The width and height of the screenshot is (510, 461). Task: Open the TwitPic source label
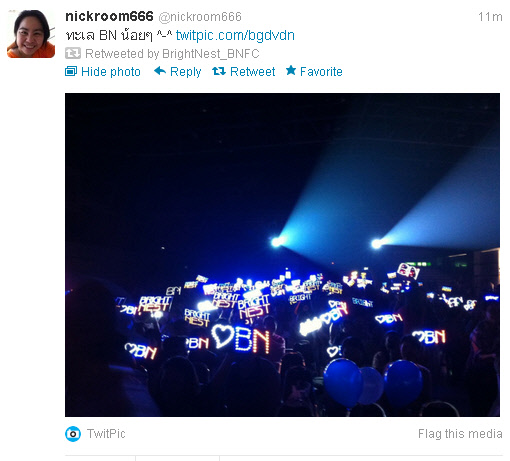tap(106, 434)
